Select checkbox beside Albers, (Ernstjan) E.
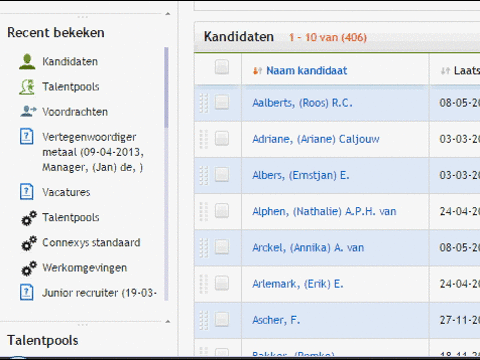The height and width of the screenshot is (360, 480). (222, 174)
